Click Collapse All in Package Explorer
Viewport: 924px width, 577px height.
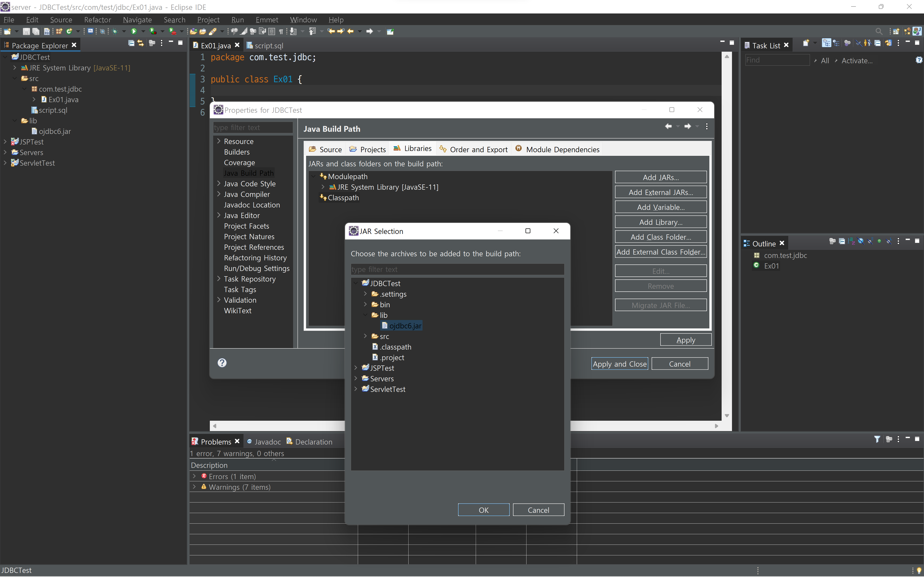tap(131, 44)
